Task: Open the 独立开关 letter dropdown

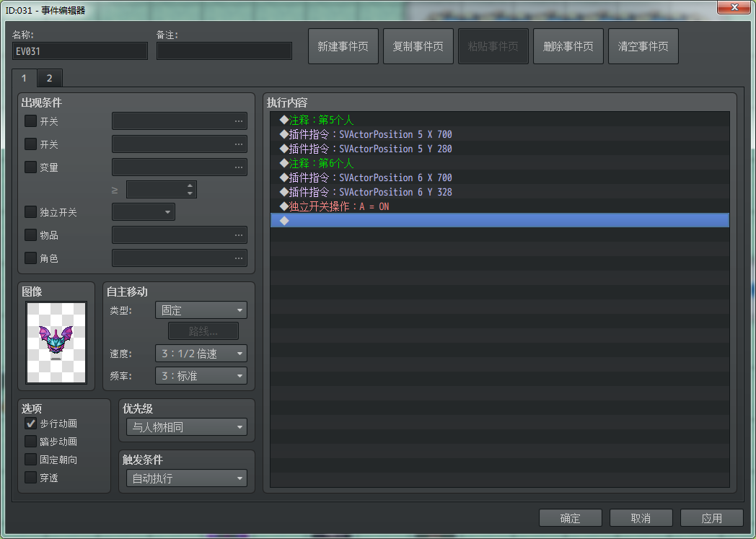Action: (x=144, y=211)
